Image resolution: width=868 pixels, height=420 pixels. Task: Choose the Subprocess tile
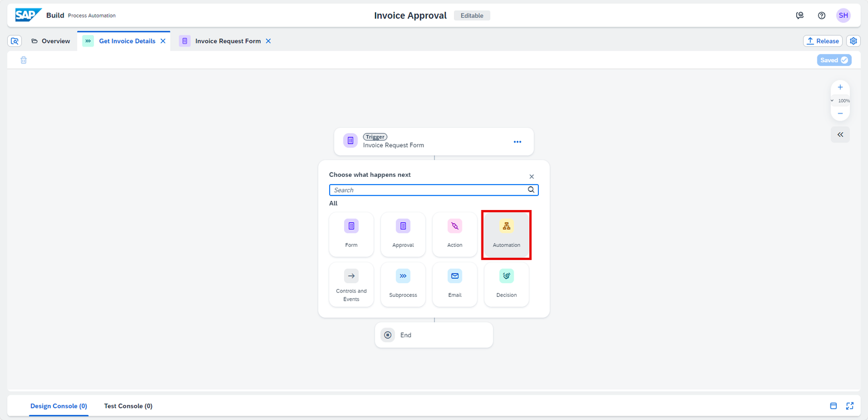coord(403,284)
